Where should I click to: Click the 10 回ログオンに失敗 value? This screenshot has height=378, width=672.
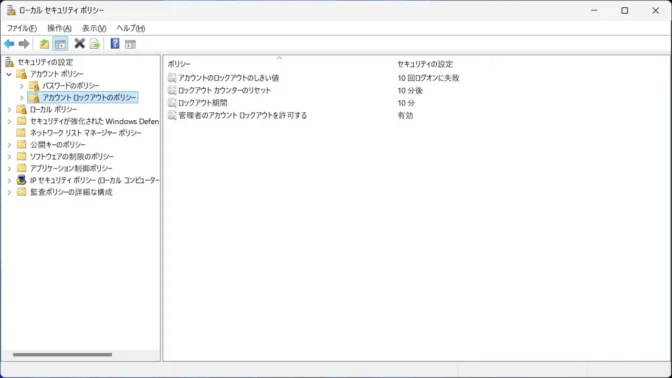pyautogui.click(x=428, y=78)
